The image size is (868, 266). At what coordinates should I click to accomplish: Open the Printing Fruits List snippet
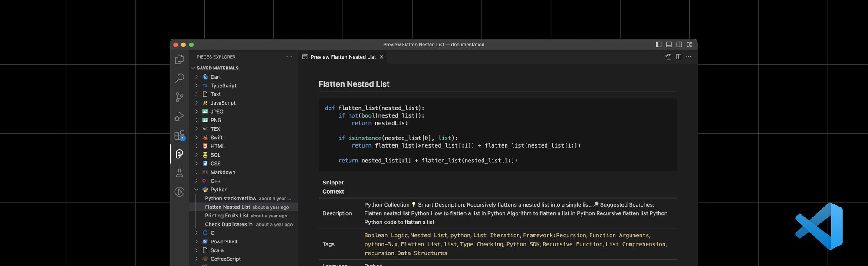pos(227,216)
